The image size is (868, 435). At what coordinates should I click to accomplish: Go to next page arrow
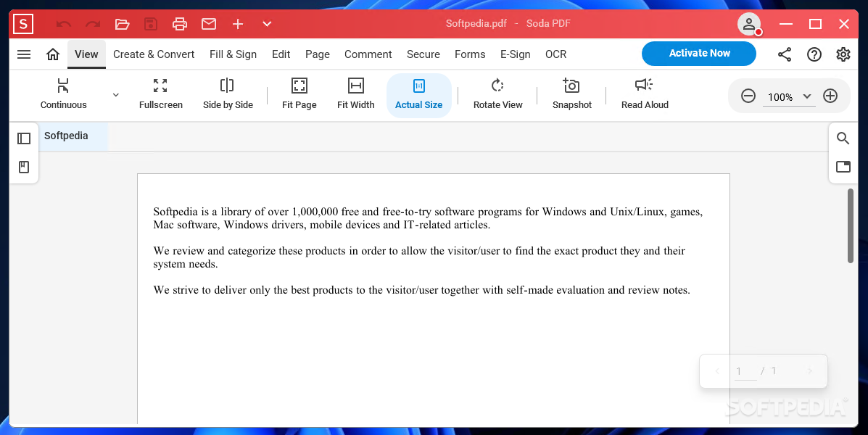(810, 371)
